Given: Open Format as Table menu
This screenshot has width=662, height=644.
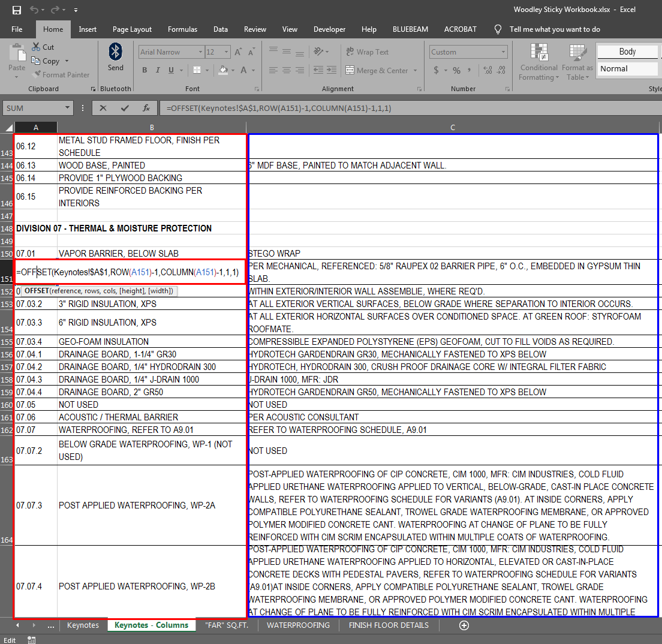Looking at the screenshot, I should [577, 62].
